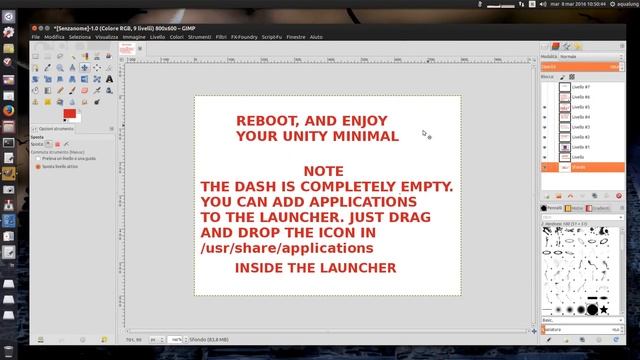Select the Rectangle Select tool
Viewport: 640px width, 360px height.
pos(36,56)
